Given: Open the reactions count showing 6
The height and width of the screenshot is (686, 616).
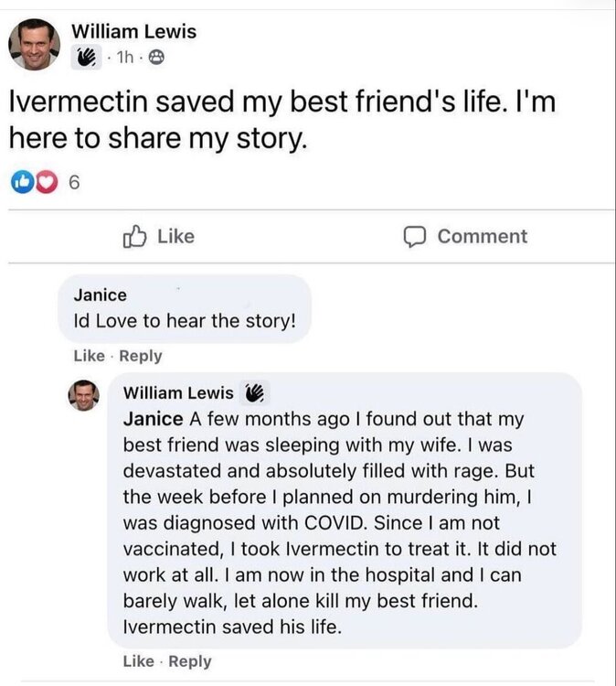Looking at the screenshot, I should [74, 183].
